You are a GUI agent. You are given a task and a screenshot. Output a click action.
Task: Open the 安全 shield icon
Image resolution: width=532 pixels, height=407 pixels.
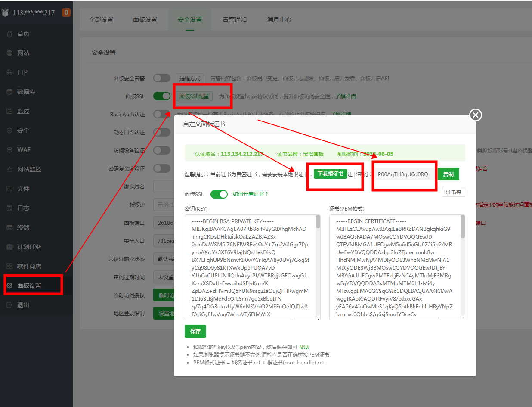[9, 130]
